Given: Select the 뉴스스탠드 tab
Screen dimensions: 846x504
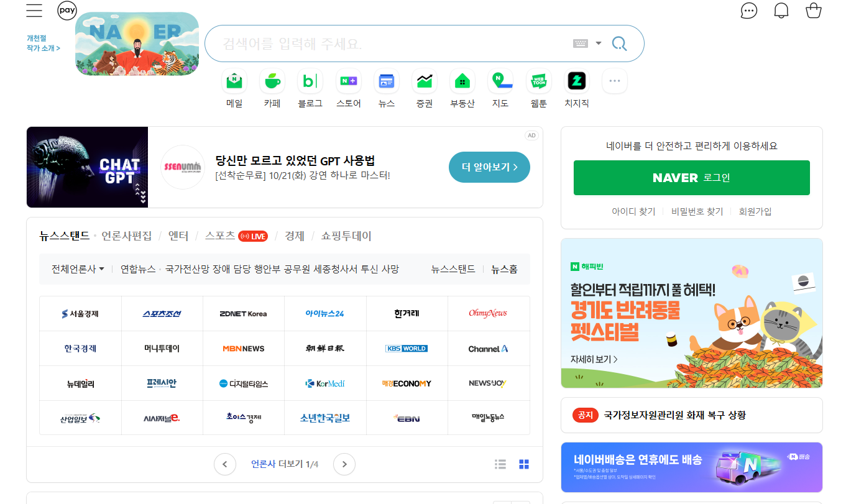Looking at the screenshot, I should [x=65, y=236].
